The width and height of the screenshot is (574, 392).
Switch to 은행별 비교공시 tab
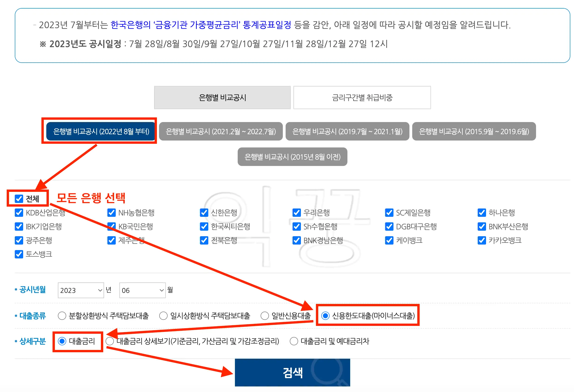[x=222, y=98]
